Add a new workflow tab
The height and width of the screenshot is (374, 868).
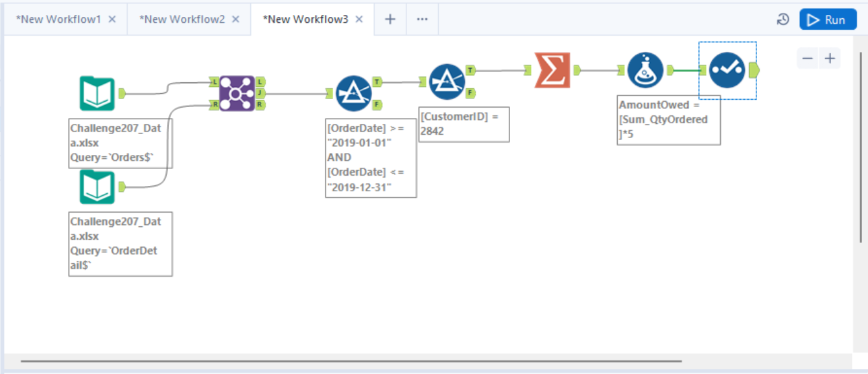(390, 19)
